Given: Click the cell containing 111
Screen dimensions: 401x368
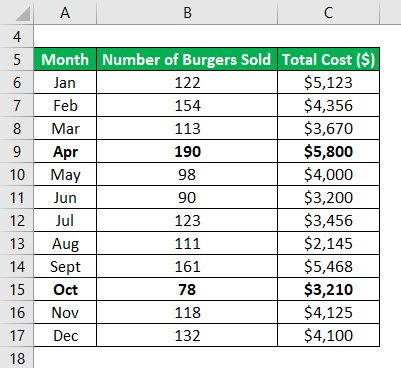Looking at the screenshot, I should pos(187,243).
